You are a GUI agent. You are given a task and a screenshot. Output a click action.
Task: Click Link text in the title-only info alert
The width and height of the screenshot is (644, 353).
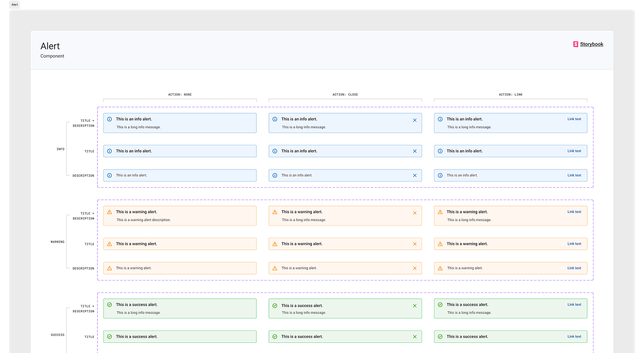(x=574, y=151)
